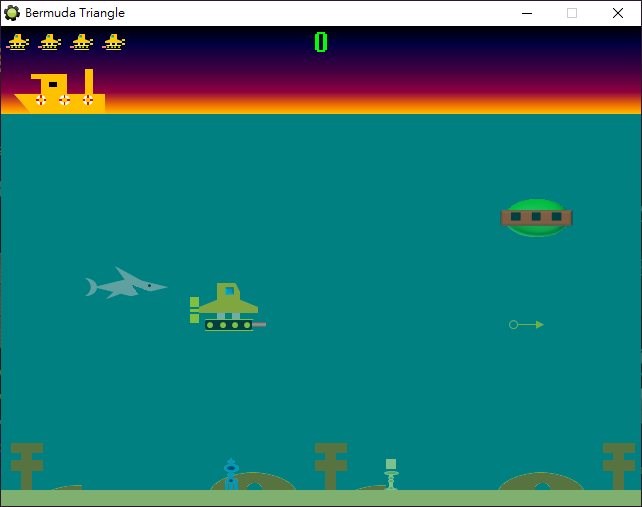
Task: Click the left seabed tower structure
Action: [x=27, y=466]
